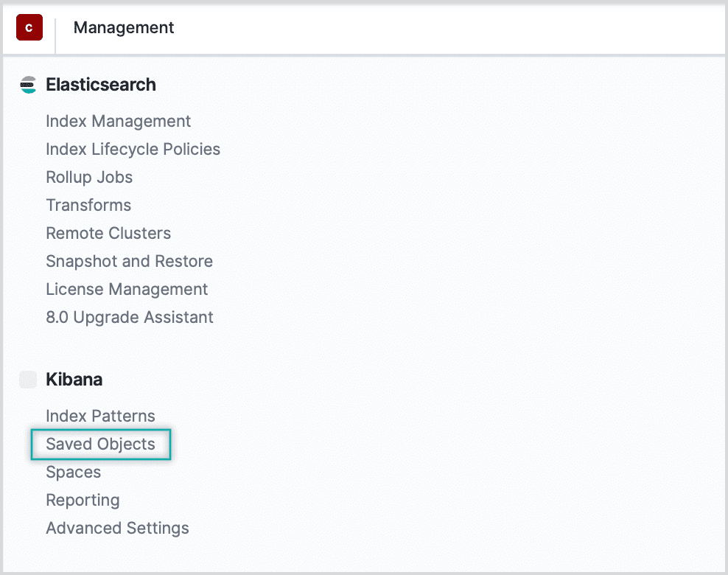Image resolution: width=728 pixels, height=575 pixels.
Task: Open Index Management
Action: pyautogui.click(x=118, y=121)
